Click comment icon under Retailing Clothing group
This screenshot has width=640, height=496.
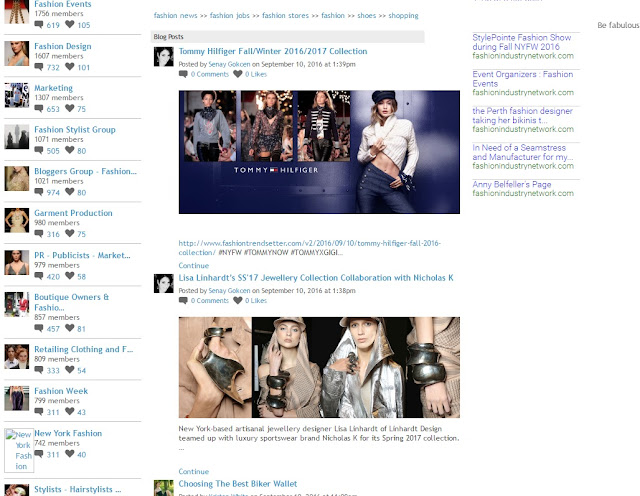(39, 370)
